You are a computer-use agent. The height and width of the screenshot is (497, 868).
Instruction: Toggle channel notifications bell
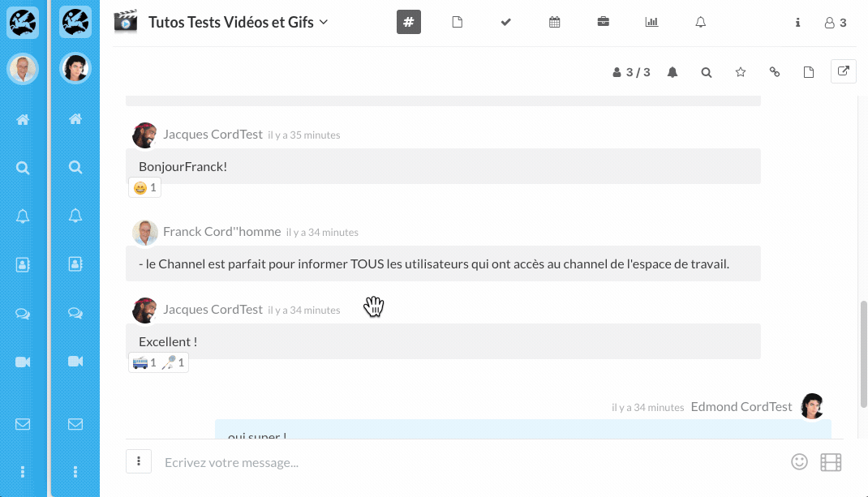click(x=672, y=72)
